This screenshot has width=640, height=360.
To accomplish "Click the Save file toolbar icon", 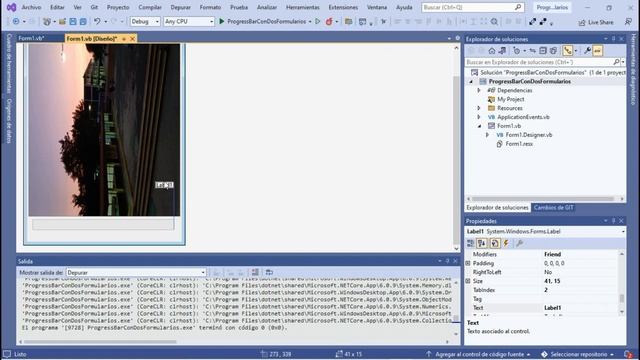I will (73, 22).
